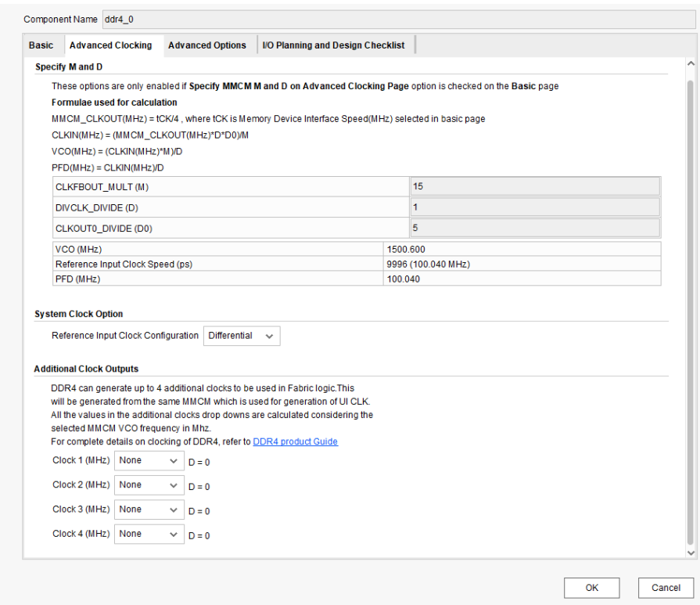Follow the DDR4 product Guide link
Image resolution: width=700 pixels, height=605 pixels.
[x=295, y=441]
